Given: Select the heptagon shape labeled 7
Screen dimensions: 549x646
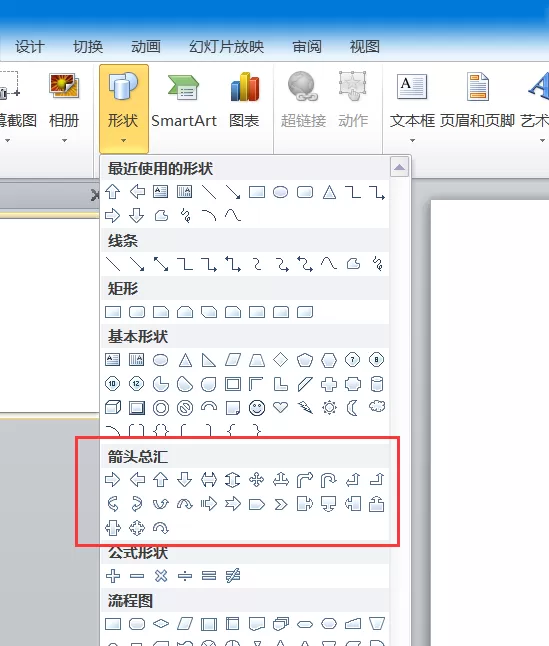Looking at the screenshot, I should pyautogui.click(x=353, y=360).
